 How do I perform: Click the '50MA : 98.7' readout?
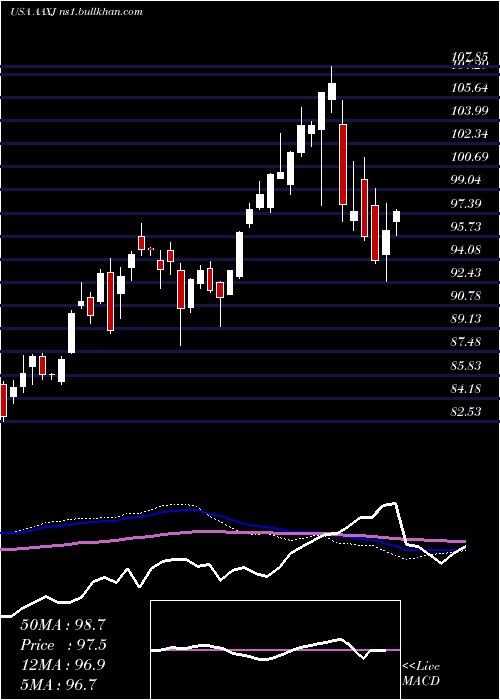point(63,625)
